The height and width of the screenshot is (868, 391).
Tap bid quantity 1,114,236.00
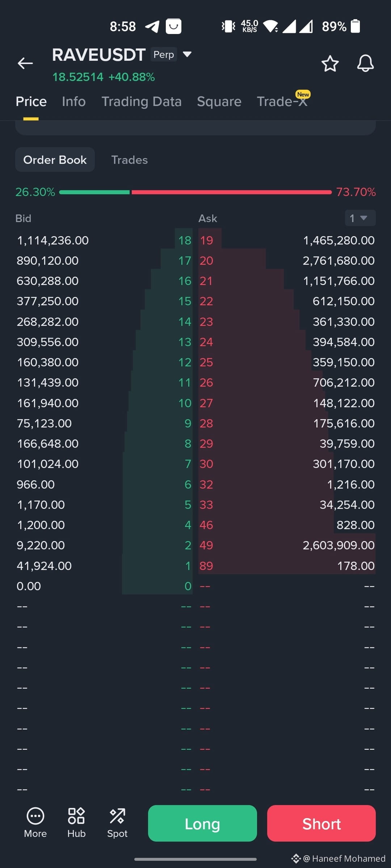click(x=53, y=241)
